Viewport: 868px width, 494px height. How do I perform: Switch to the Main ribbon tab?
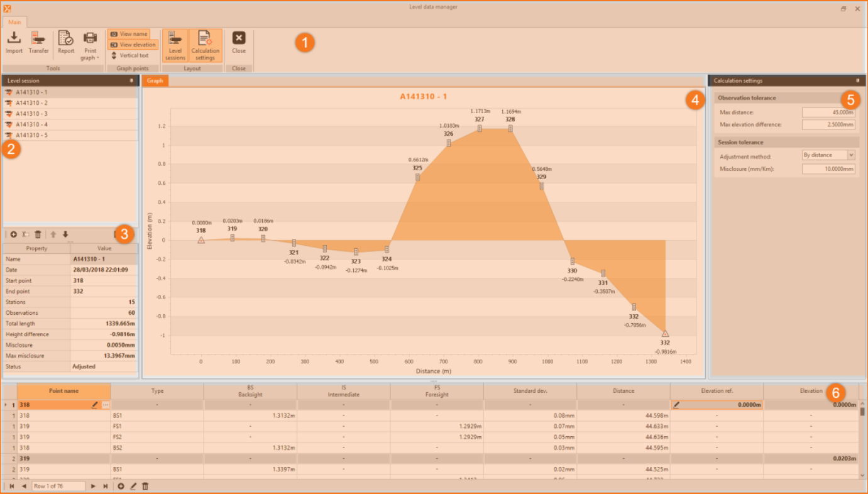coord(14,22)
